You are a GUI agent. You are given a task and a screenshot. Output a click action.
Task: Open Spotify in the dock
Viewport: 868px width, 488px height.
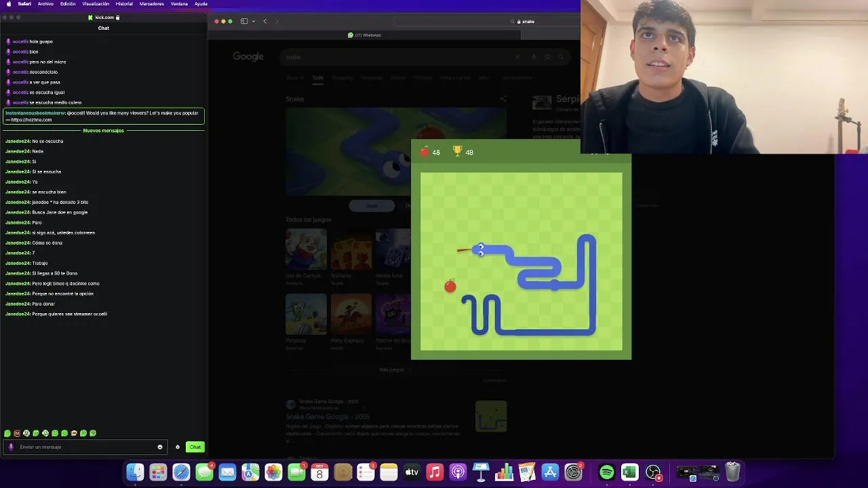pos(607,472)
